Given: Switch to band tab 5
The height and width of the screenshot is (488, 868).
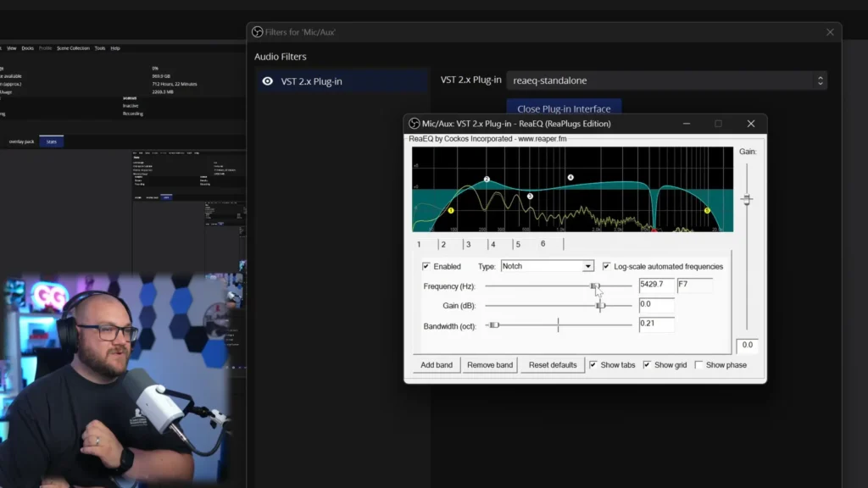Looking at the screenshot, I should pos(518,244).
